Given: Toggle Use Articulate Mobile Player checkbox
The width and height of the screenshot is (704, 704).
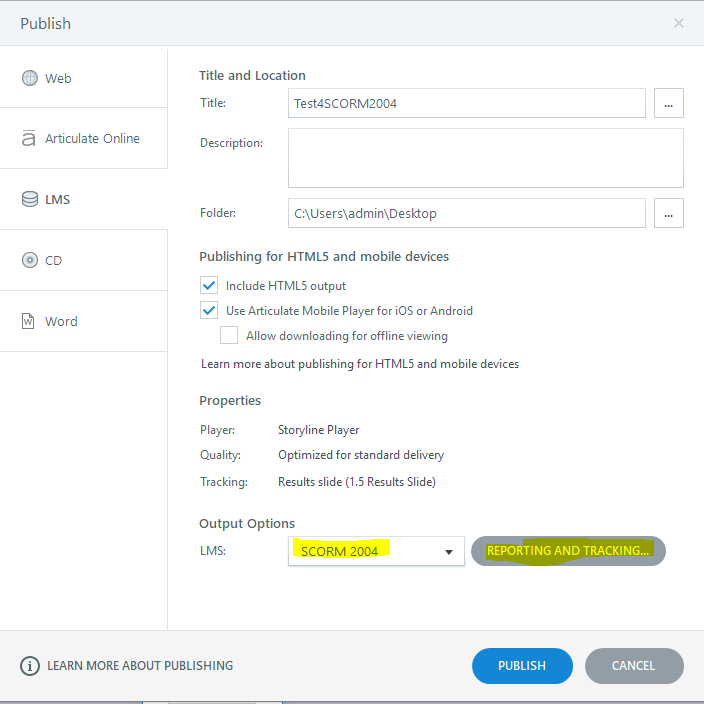Looking at the screenshot, I should (x=209, y=311).
